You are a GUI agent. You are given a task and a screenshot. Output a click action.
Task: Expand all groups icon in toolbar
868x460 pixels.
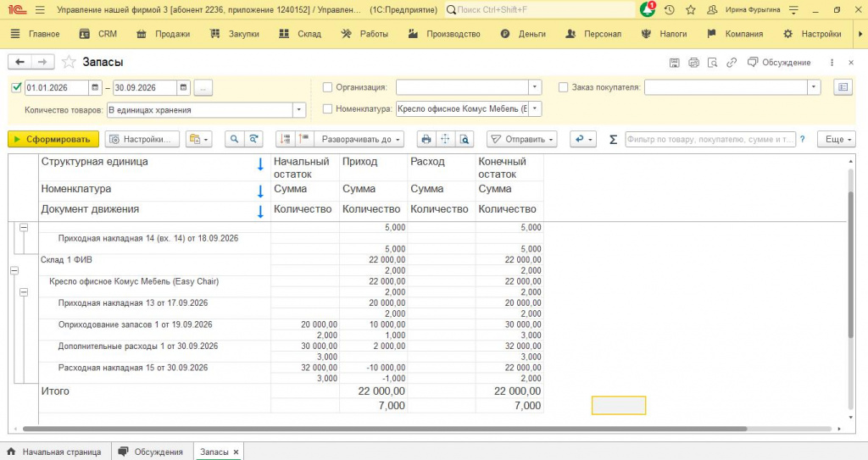point(303,139)
